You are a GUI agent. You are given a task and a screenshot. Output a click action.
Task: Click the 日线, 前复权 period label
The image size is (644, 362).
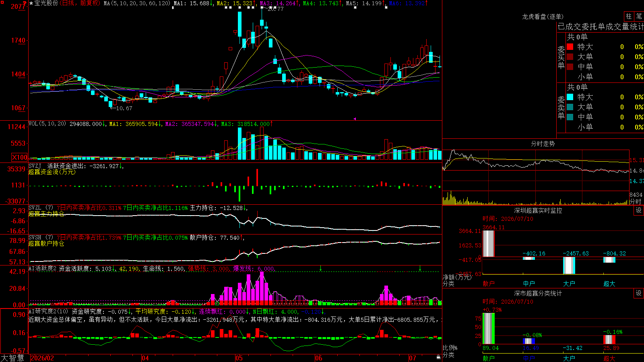tap(80, 3)
